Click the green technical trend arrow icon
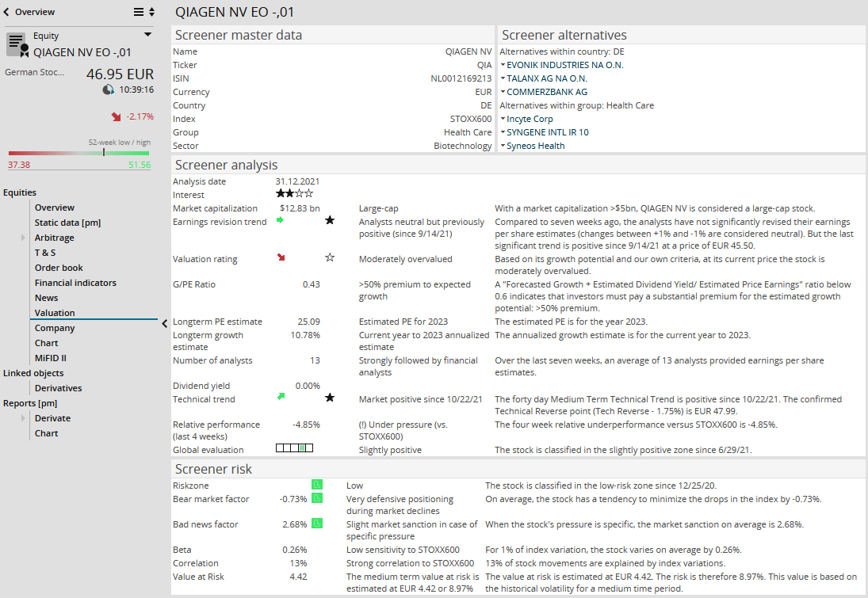The width and height of the screenshot is (868, 598). point(281,397)
